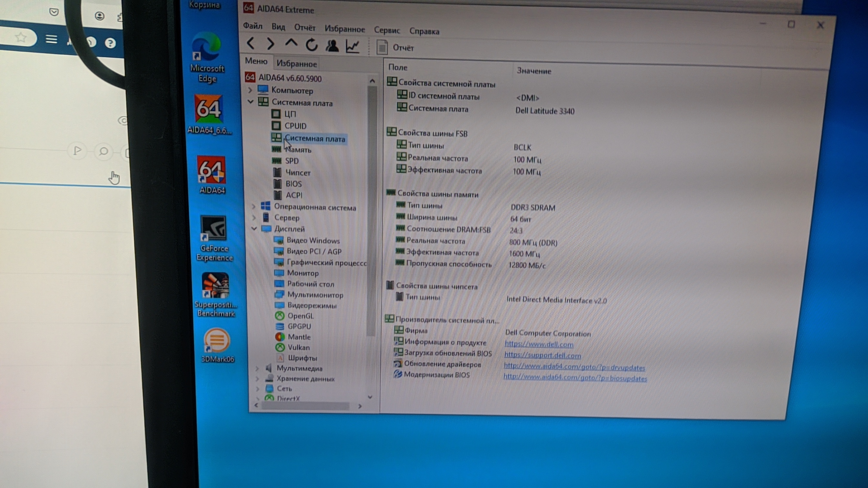Open the https://www.dell.com product link
Viewport: 868px width, 488px height.
pyautogui.click(x=539, y=344)
